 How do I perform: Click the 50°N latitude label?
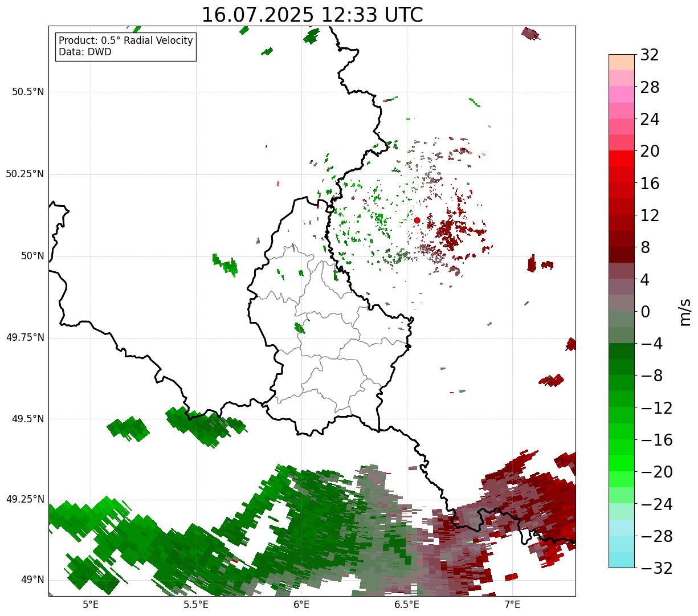(32, 256)
